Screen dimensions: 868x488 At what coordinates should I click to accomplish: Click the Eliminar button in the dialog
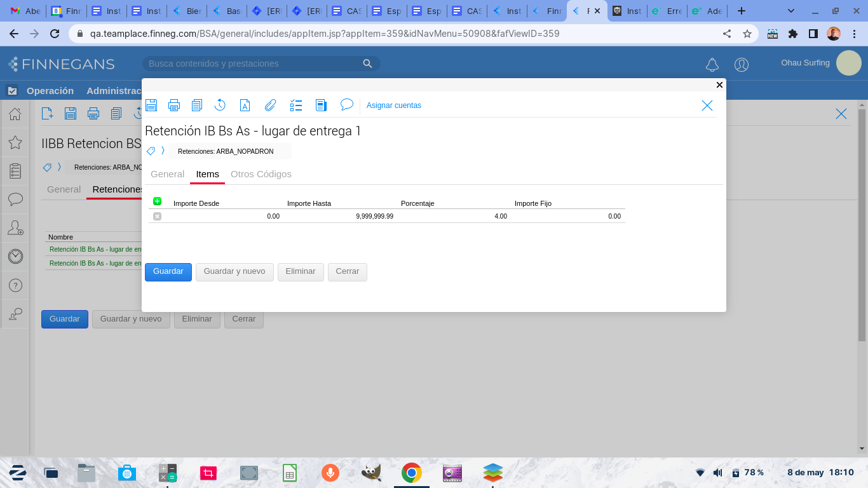click(x=301, y=272)
